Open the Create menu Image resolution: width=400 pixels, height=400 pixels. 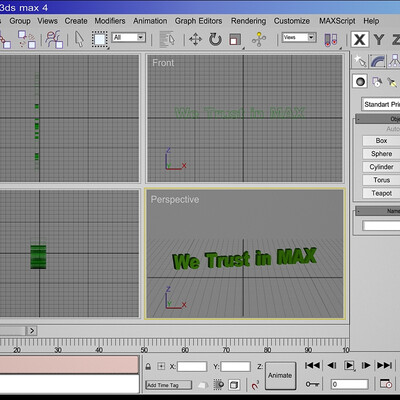[76, 21]
